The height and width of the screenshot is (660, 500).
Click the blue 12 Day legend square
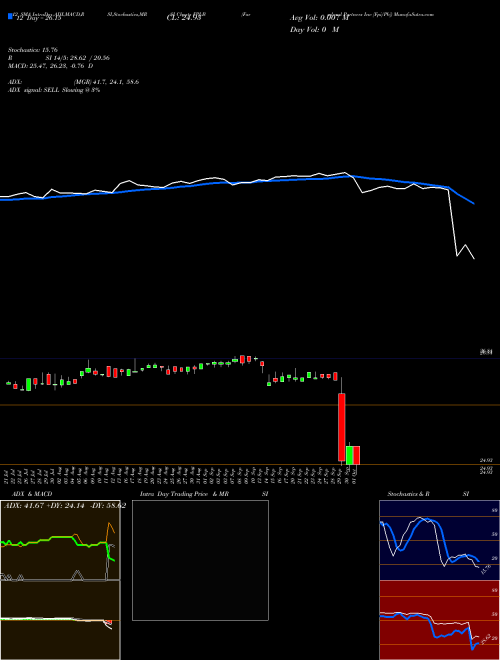10,16
